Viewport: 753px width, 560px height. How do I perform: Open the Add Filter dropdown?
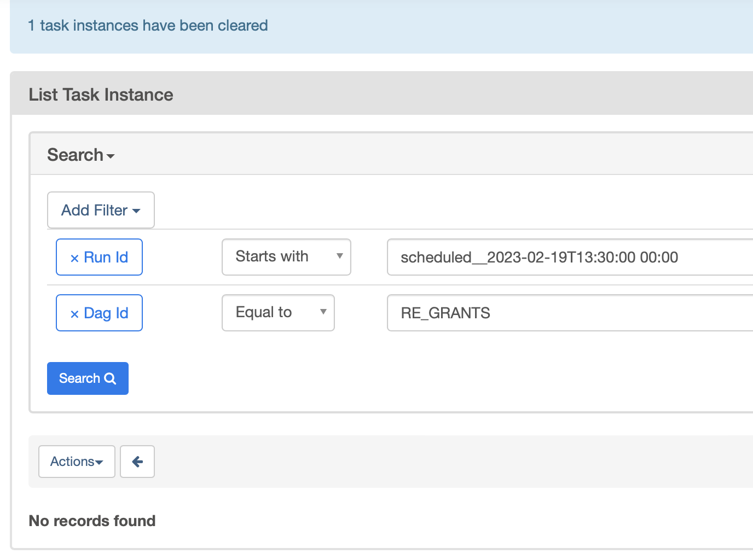click(x=100, y=210)
